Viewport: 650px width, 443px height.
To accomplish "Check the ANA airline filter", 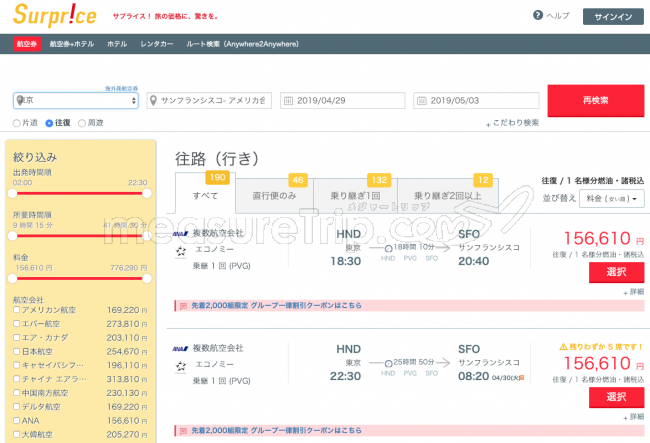I will [17, 420].
